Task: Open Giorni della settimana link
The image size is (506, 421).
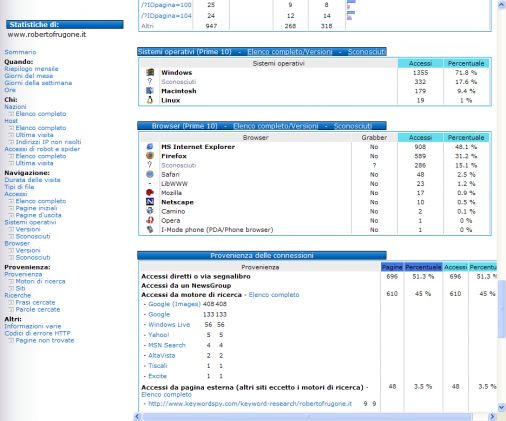Action: tap(38, 83)
